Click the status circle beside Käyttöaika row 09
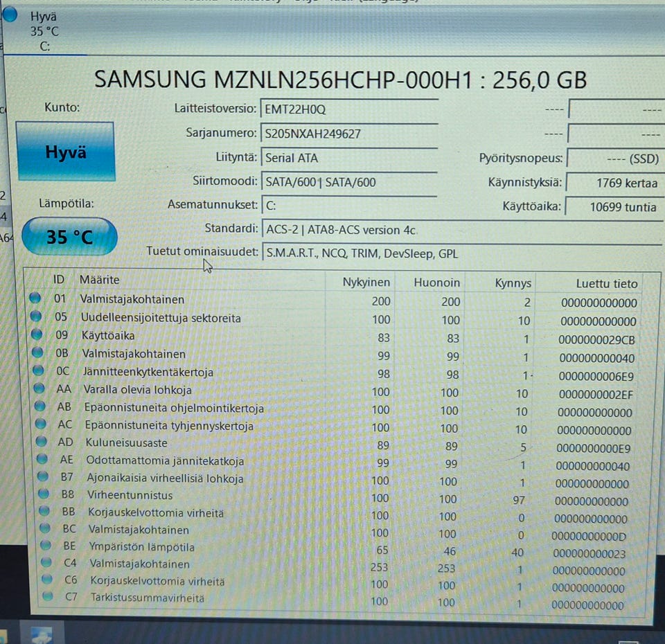Screen dimensions: 665x644 (x=37, y=334)
